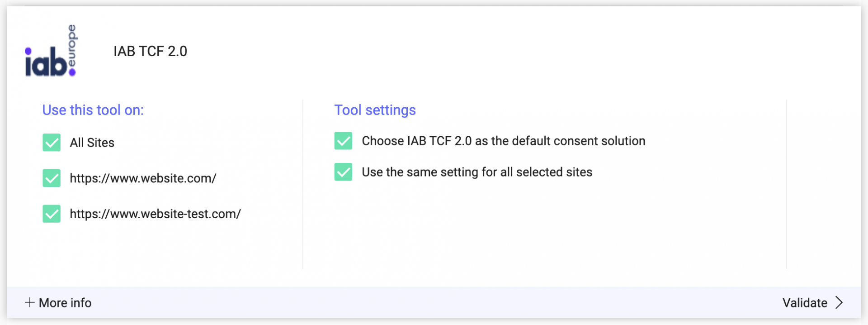Click the Tool settings heading
Image resolution: width=868 pixels, height=325 pixels.
[x=375, y=110]
